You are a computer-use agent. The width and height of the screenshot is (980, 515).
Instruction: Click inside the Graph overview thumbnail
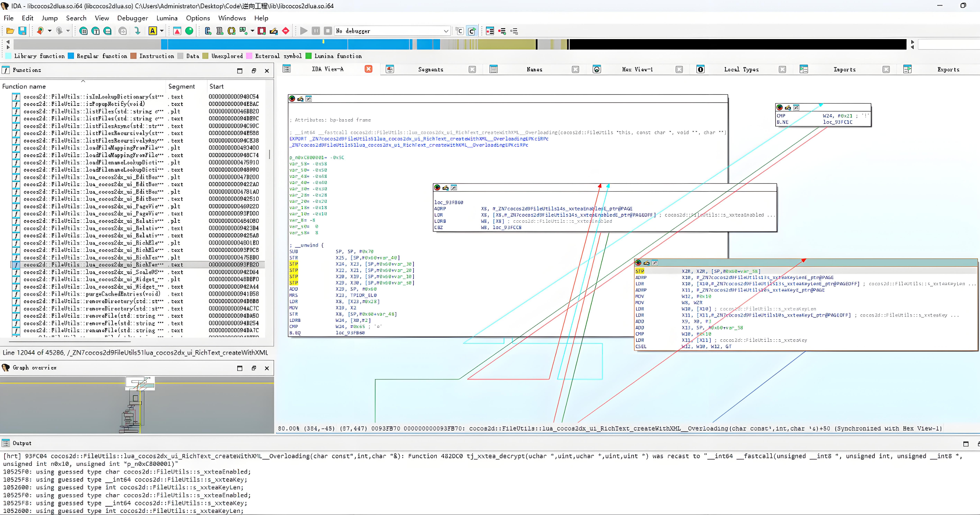(137, 405)
